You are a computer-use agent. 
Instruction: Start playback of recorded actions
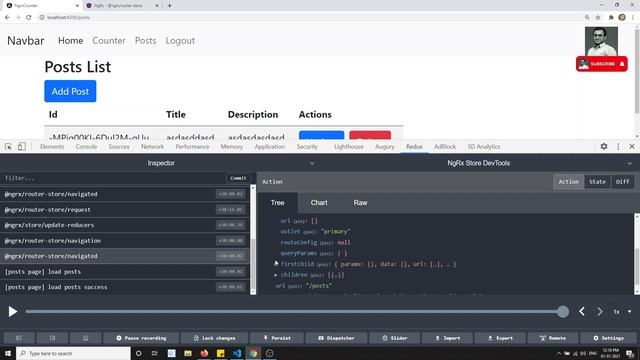pyautogui.click(x=13, y=312)
